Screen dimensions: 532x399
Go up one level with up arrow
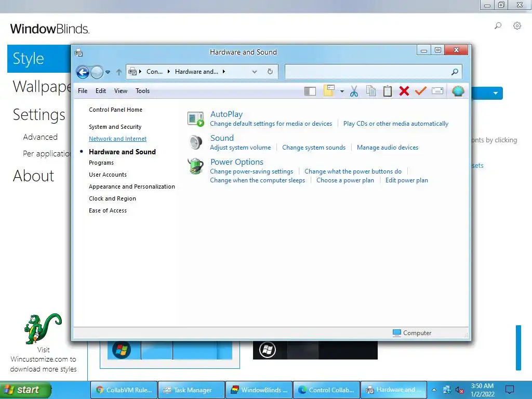point(119,72)
